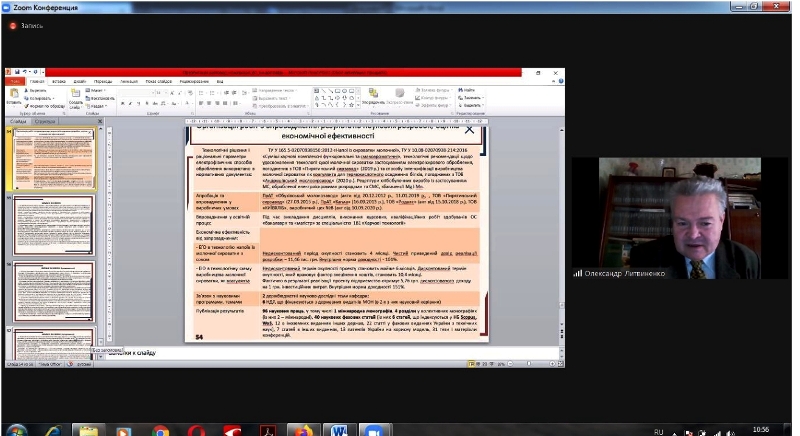The image size is (800, 436).
Task: Toggle bulleted list in paragraph group
Action: coord(202,93)
